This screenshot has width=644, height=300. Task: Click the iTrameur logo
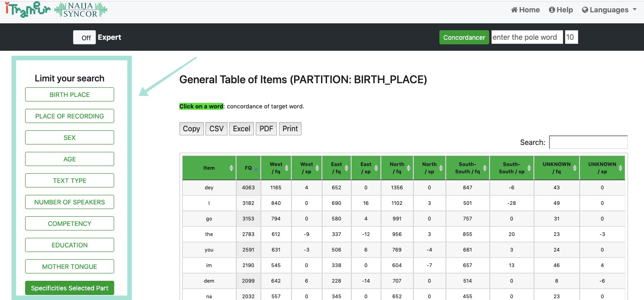pyautogui.click(x=27, y=10)
